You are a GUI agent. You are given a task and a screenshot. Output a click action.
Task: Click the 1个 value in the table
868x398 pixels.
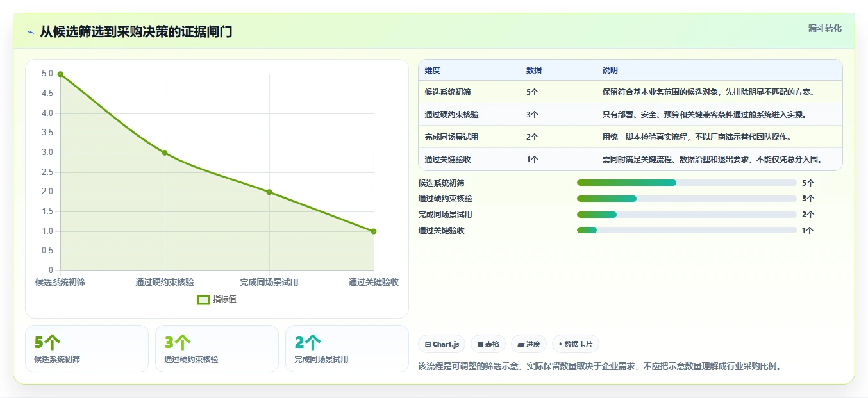(532, 160)
